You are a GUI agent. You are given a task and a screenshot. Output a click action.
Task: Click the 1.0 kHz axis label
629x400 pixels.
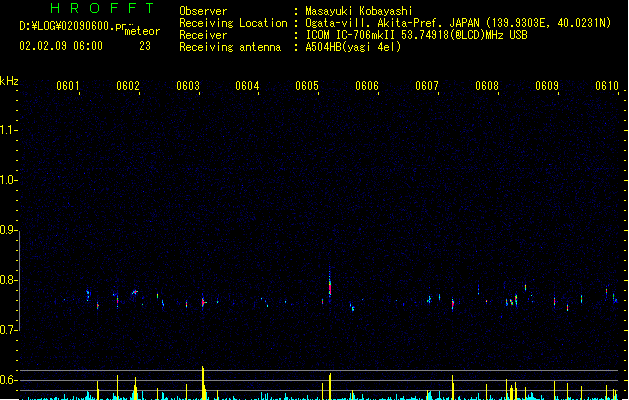(8, 180)
